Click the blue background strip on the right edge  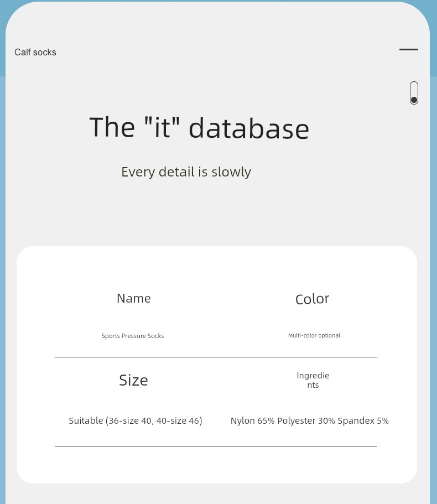433,277
